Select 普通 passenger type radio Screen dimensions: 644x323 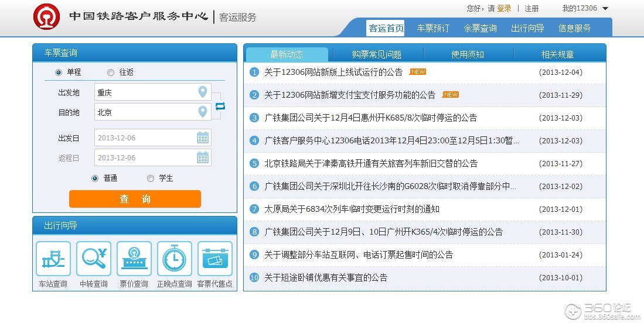point(95,178)
